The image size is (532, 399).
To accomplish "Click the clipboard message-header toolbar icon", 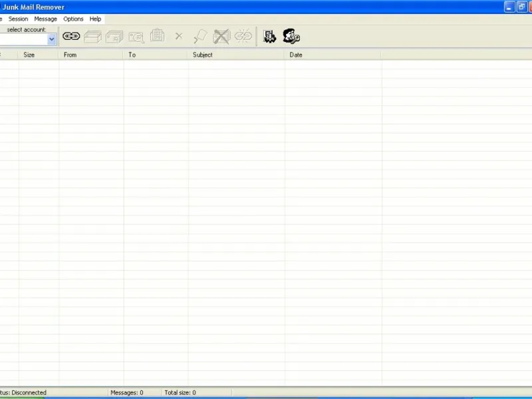I will click(158, 35).
